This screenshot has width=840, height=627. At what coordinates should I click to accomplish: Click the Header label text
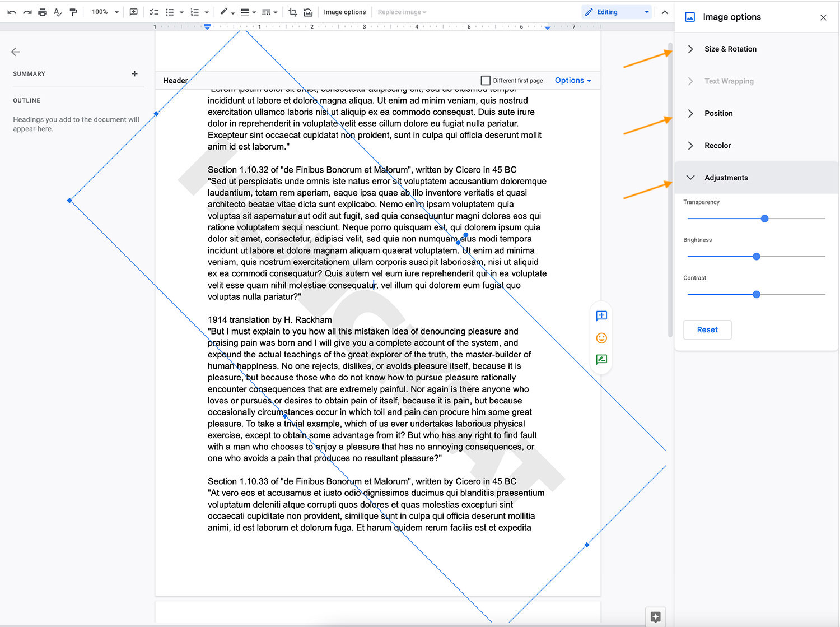175,81
